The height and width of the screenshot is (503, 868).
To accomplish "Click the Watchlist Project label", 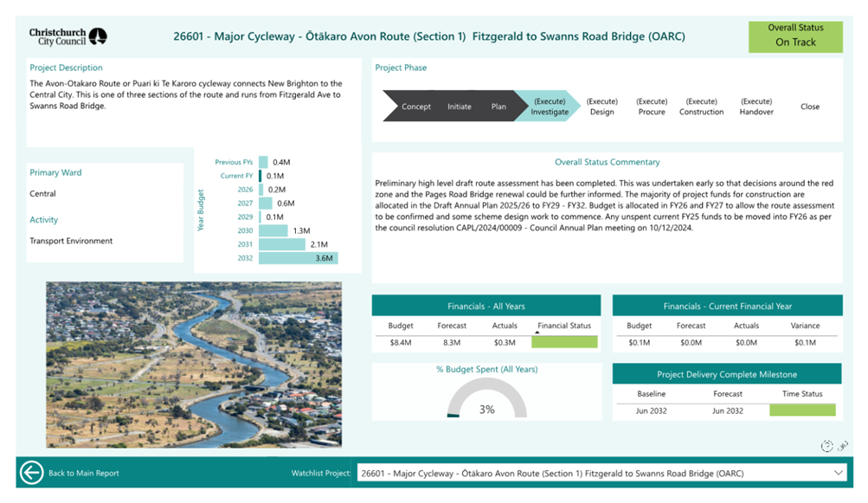I will click(321, 473).
